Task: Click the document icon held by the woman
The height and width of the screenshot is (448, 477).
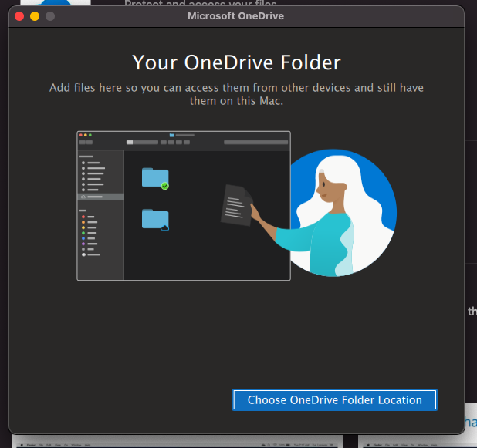Action: [x=238, y=204]
